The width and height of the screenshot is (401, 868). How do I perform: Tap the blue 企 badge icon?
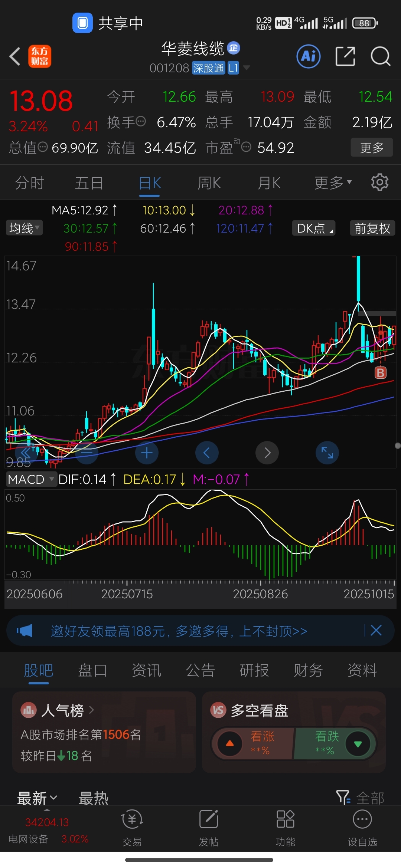(234, 47)
